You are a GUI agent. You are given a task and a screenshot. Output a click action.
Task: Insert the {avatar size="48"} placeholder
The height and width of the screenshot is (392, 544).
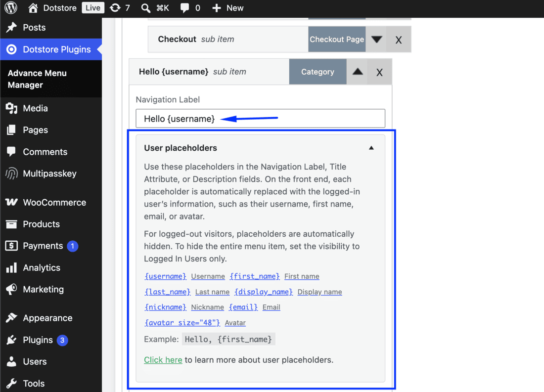(182, 323)
